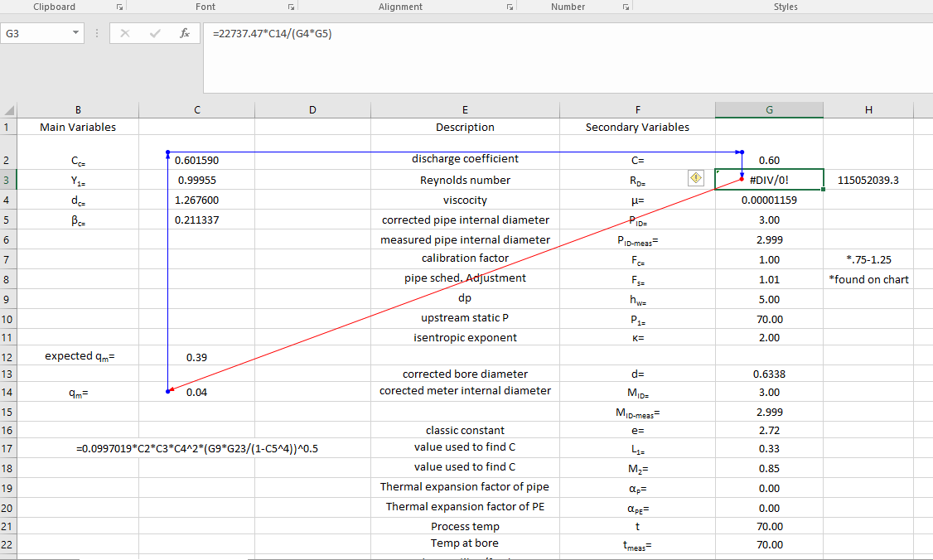The height and width of the screenshot is (560, 933).
Task: Select row 3 header
Action: coord(7,181)
